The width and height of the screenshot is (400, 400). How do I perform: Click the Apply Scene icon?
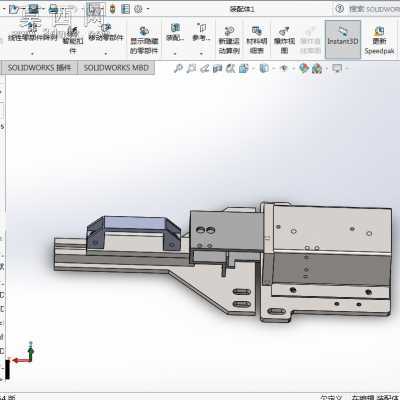[x=317, y=69]
